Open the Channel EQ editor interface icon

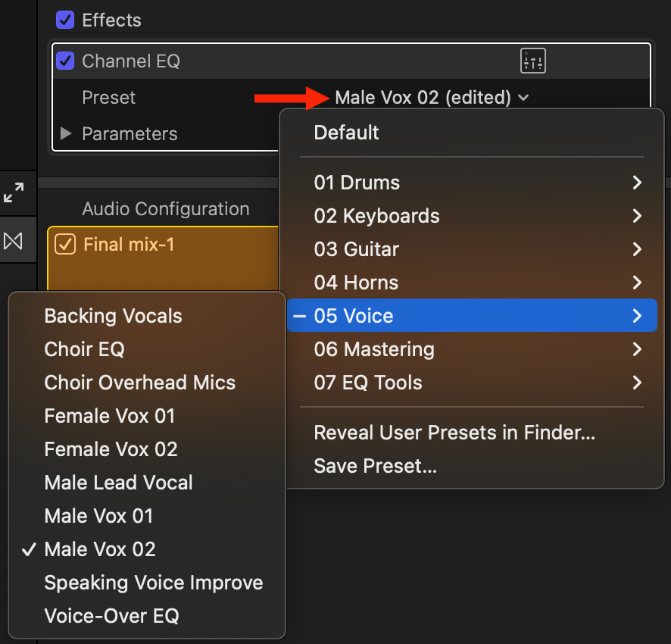(533, 61)
